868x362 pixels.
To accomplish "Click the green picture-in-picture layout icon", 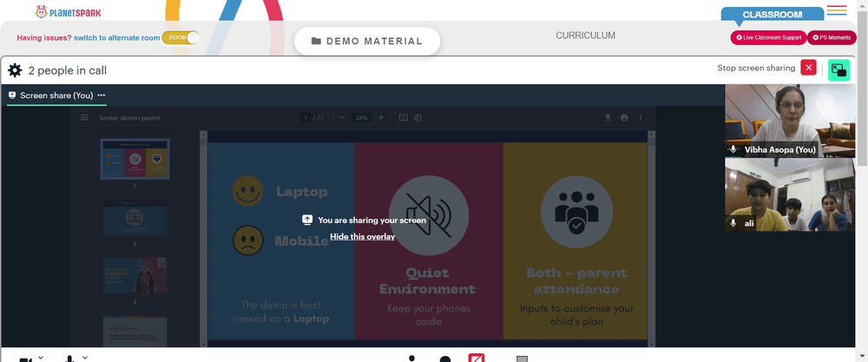I will pos(838,70).
